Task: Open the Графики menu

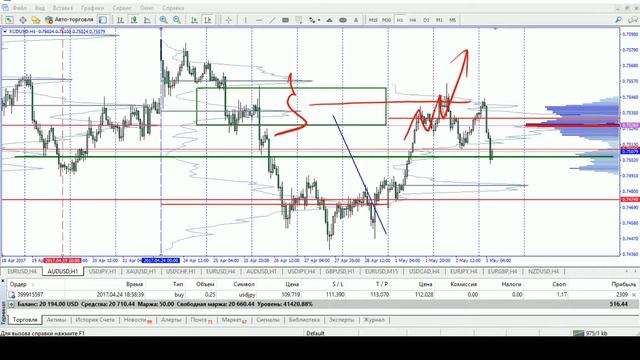Action: click(92, 8)
